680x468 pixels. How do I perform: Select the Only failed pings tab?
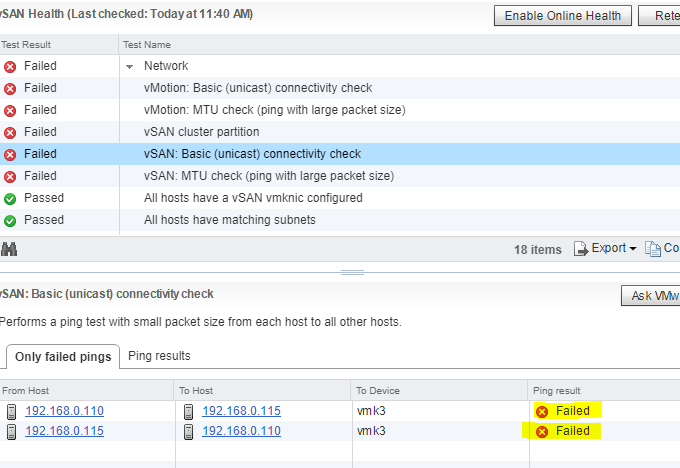[63, 357]
